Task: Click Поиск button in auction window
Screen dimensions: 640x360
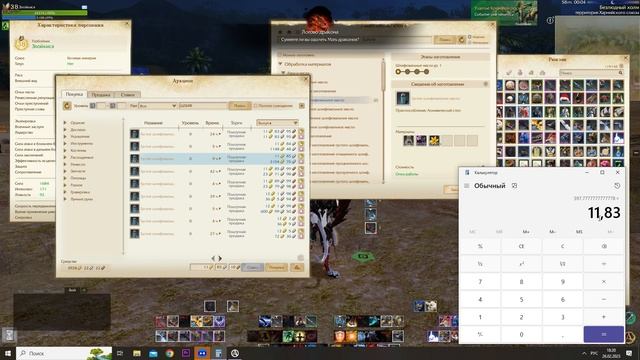Action: tap(240, 106)
